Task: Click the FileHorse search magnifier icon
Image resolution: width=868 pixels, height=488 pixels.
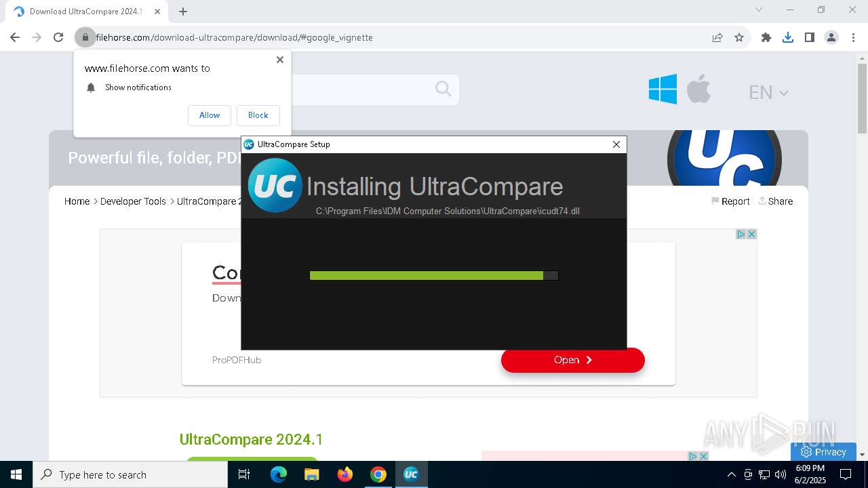Action: tap(443, 89)
